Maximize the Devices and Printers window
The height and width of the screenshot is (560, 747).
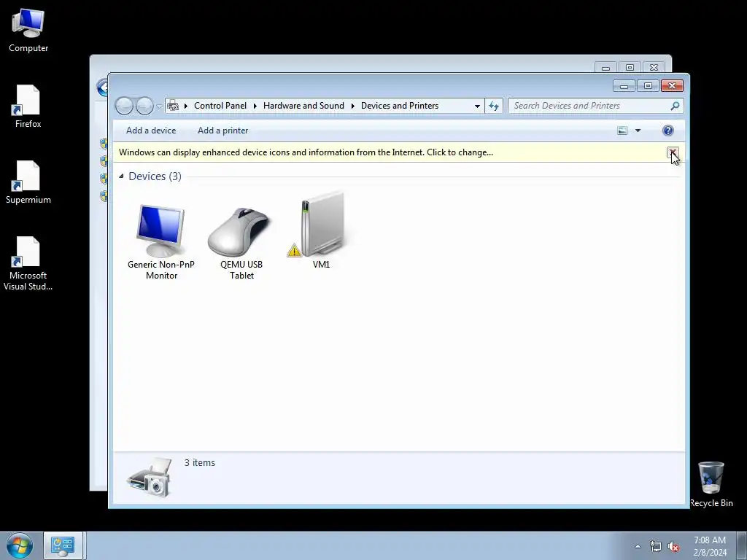[x=648, y=86]
